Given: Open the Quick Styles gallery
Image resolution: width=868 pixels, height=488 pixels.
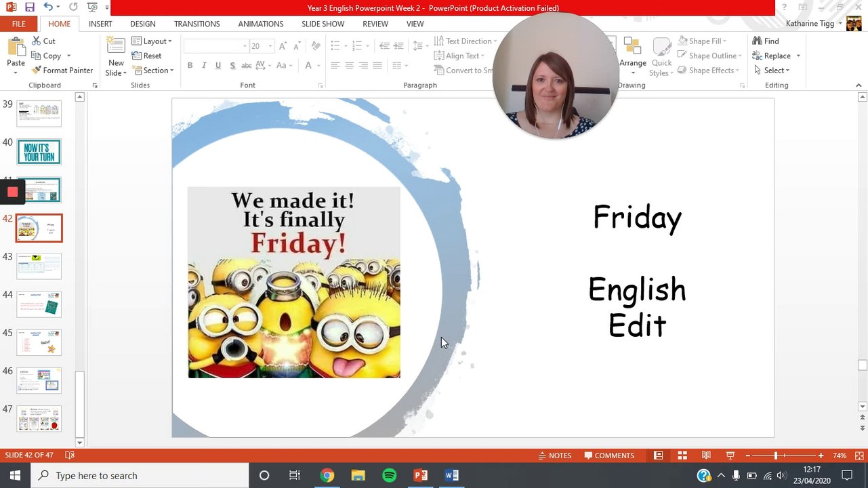Looking at the screenshot, I should click(661, 57).
